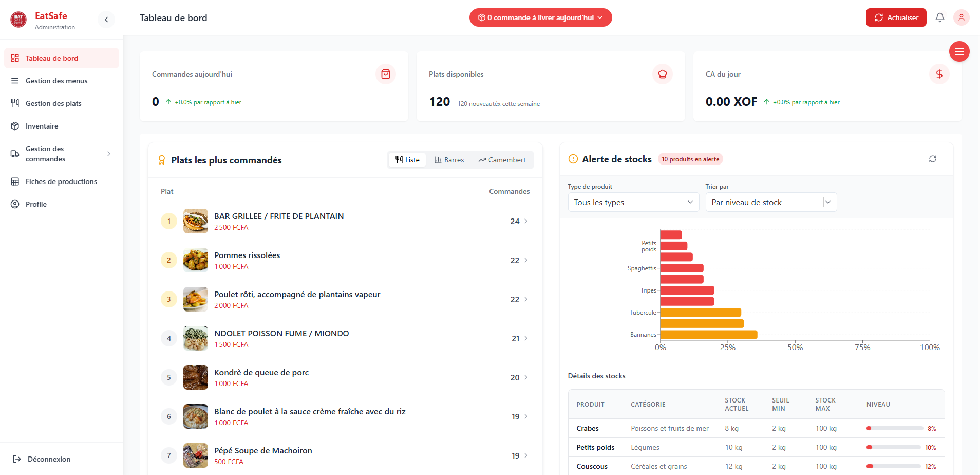Image resolution: width=980 pixels, height=475 pixels.
Task: Click the user avatar icon top right
Action: point(962,17)
